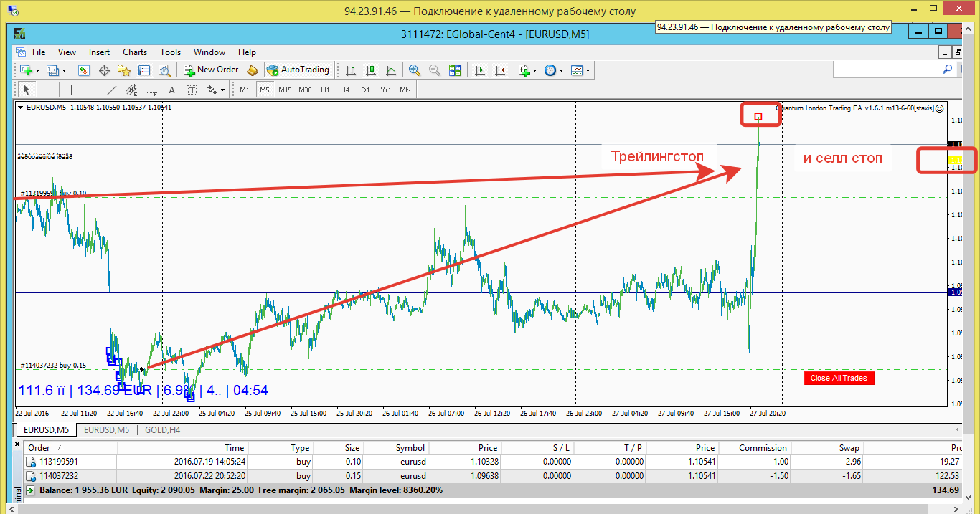Select the Text tool

point(171,90)
